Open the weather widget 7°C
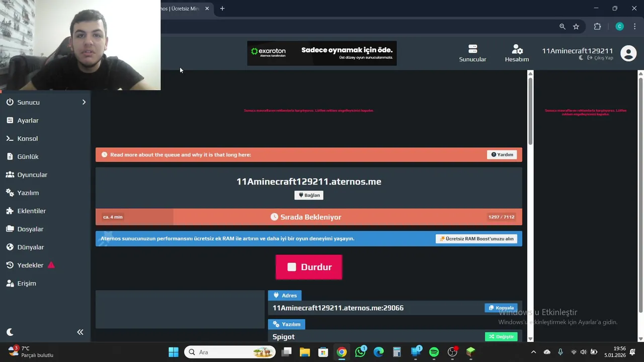 point(30,352)
